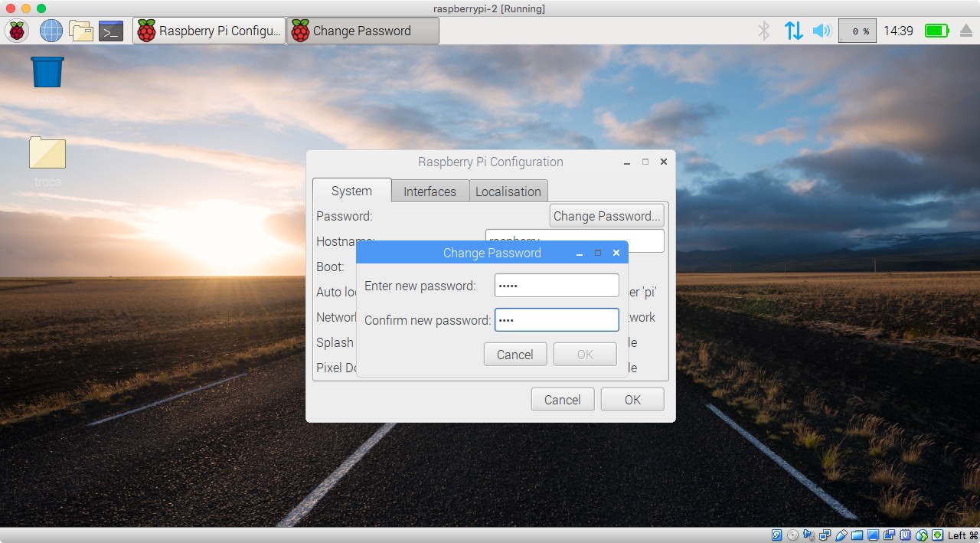This screenshot has height=543, width=980.
Task: Click the Bluetooth tray icon
Action: tap(763, 31)
